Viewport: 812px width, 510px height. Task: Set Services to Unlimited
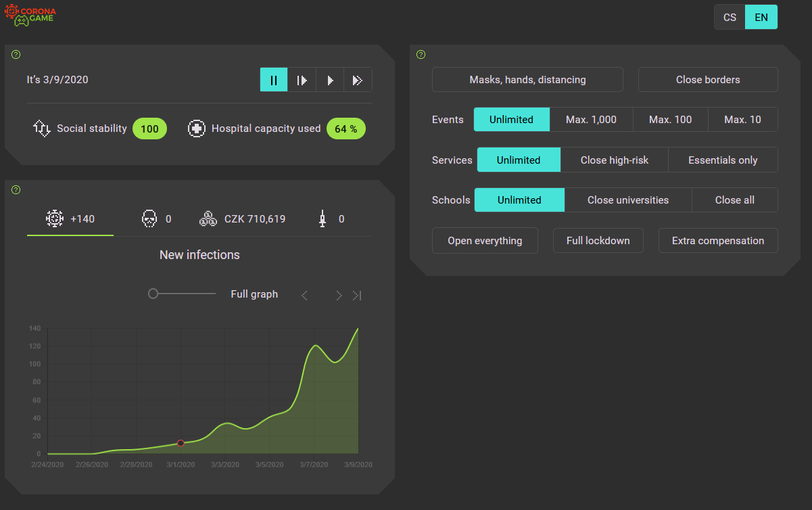pos(519,160)
